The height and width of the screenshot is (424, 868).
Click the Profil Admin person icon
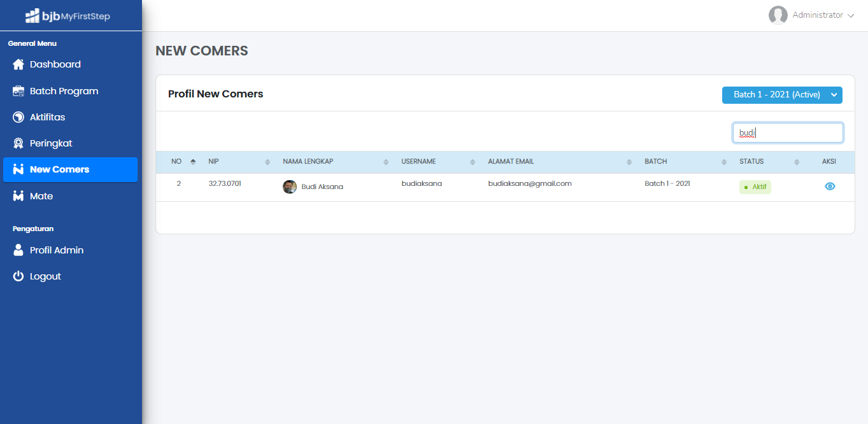click(x=18, y=250)
